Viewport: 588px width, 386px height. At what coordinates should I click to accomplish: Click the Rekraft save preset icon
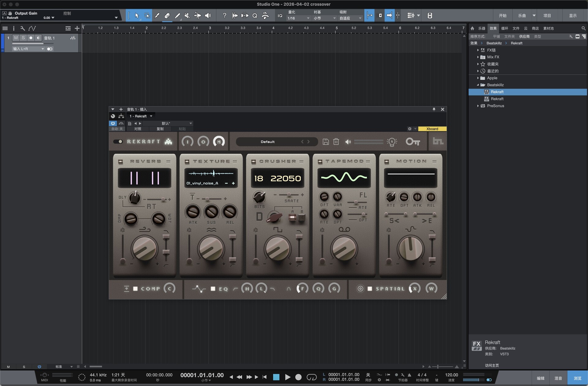tap(326, 142)
